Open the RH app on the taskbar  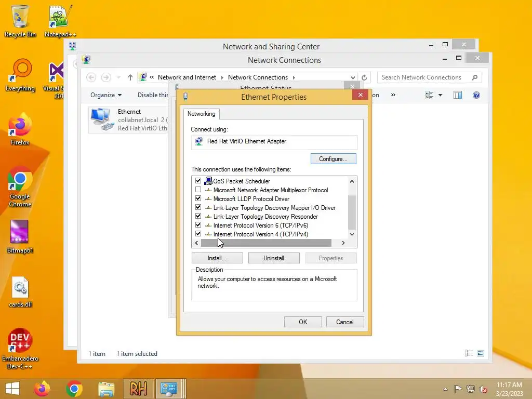(138, 389)
